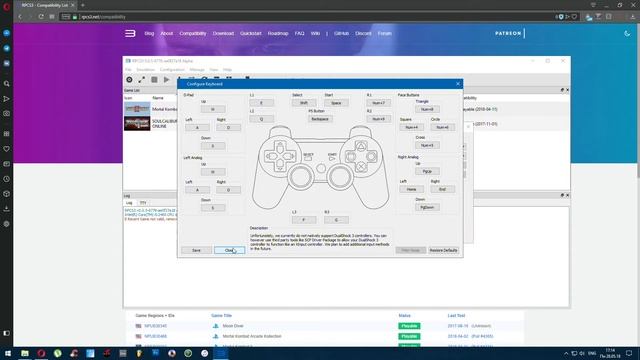Click the Play triangle in RPCS3 toolbar
This screenshot has height=360, width=640.
[167, 80]
